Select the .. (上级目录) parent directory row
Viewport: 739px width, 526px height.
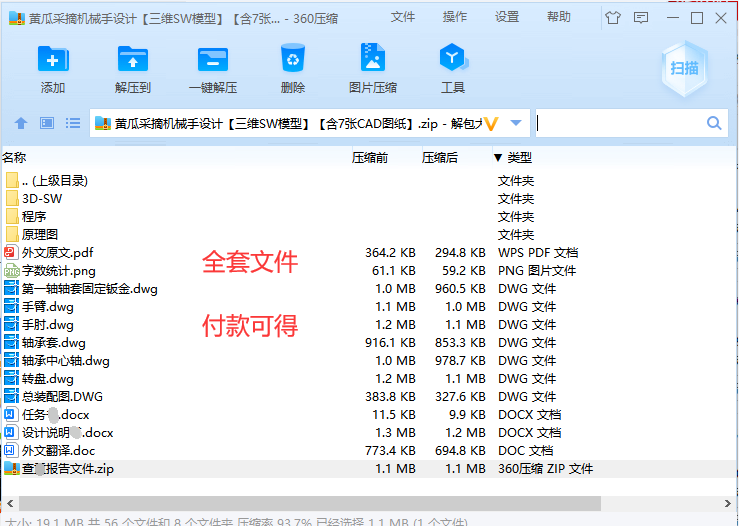tap(369, 181)
